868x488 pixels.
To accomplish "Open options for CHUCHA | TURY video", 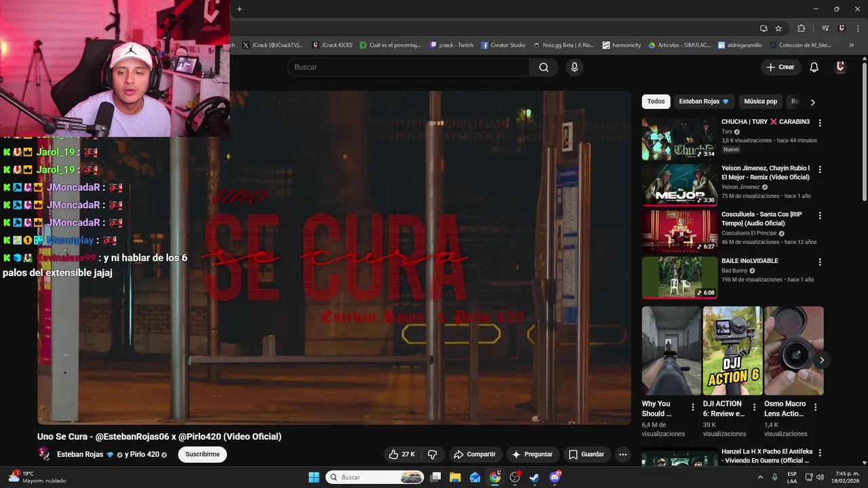I will pos(820,123).
